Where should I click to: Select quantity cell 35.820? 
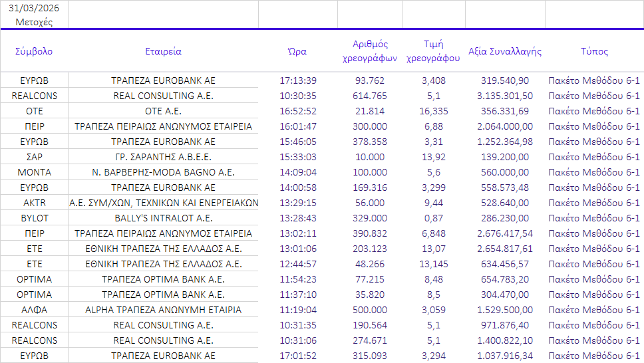(x=370, y=295)
